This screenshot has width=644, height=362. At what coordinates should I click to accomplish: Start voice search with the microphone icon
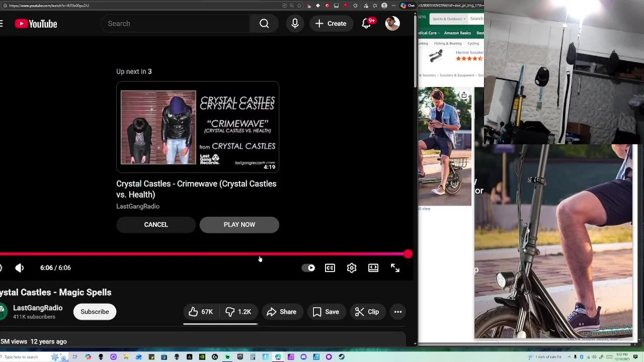(295, 24)
